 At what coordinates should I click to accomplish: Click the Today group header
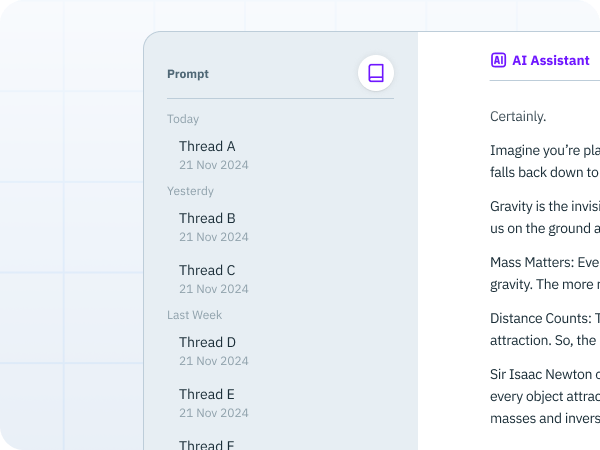point(183,119)
